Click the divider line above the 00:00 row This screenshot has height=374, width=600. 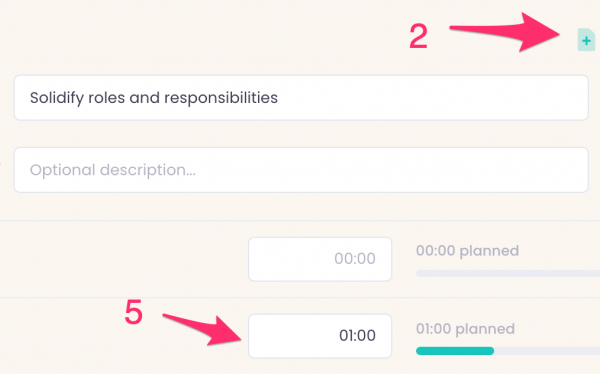300,220
